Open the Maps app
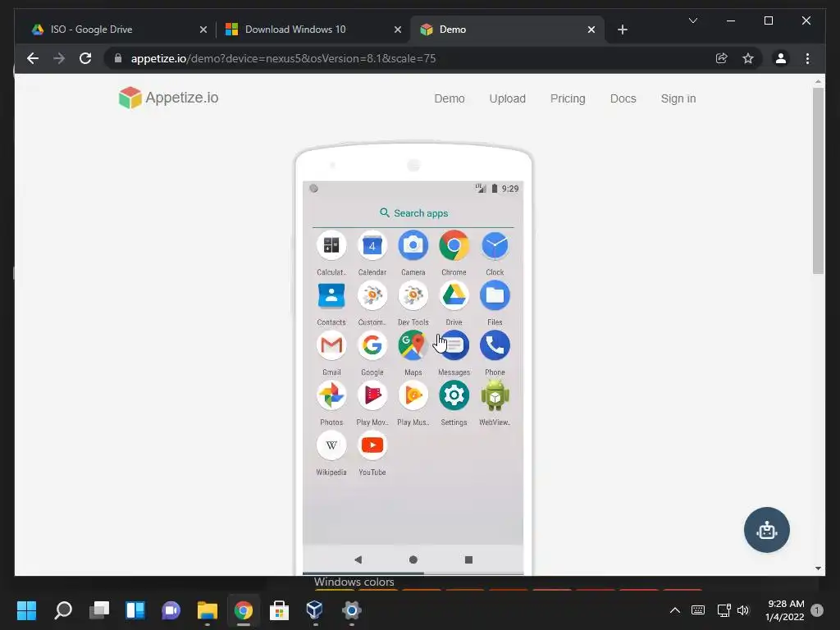This screenshot has width=840, height=630. coord(412,345)
